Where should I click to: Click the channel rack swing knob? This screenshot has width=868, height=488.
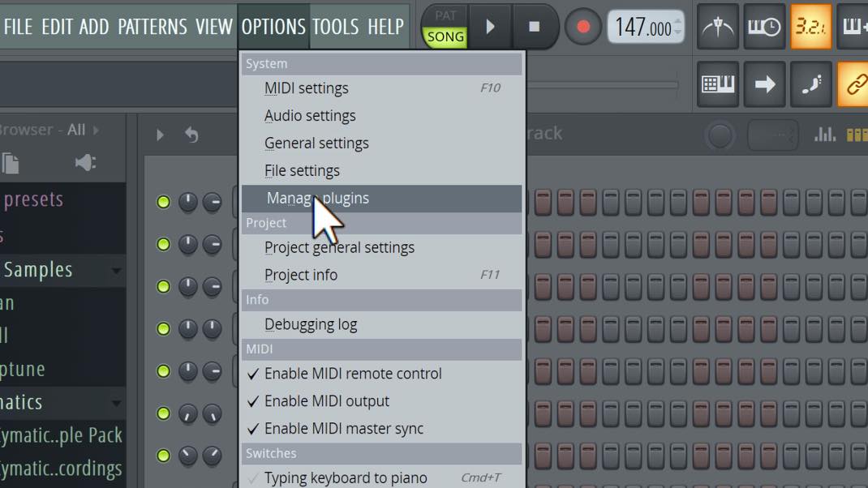(x=720, y=135)
